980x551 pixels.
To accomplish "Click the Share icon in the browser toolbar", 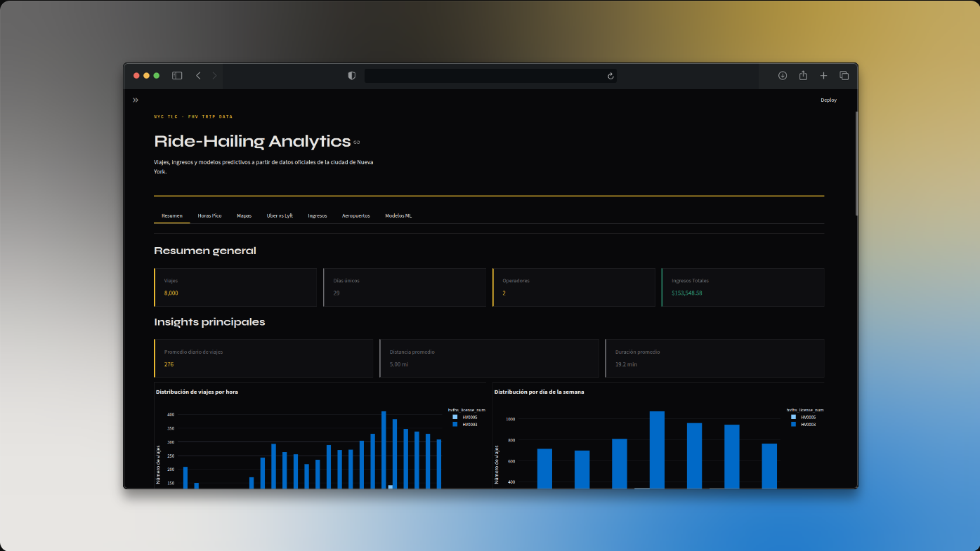I will [802, 74].
